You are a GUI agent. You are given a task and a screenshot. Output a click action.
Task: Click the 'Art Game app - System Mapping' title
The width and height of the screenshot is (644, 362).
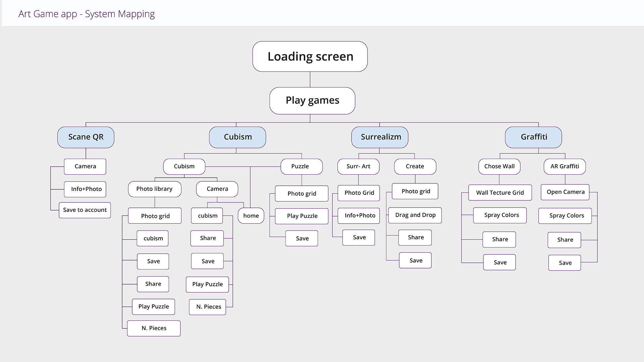87,14
